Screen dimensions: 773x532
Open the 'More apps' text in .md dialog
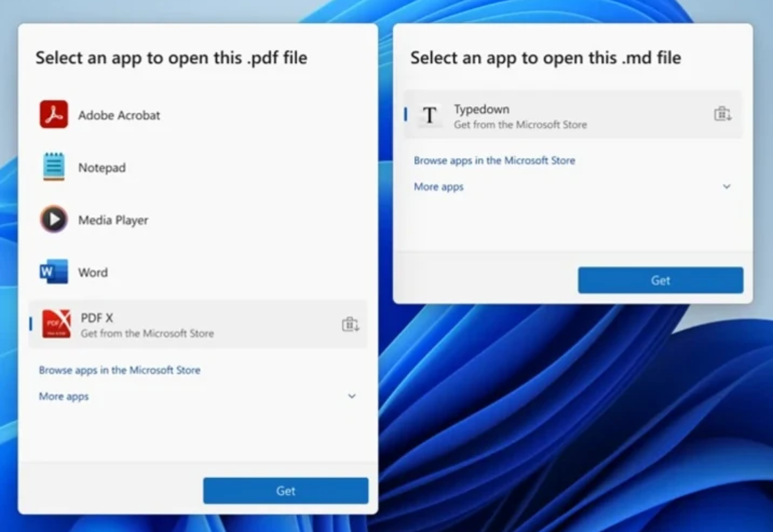tap(438, 187)
